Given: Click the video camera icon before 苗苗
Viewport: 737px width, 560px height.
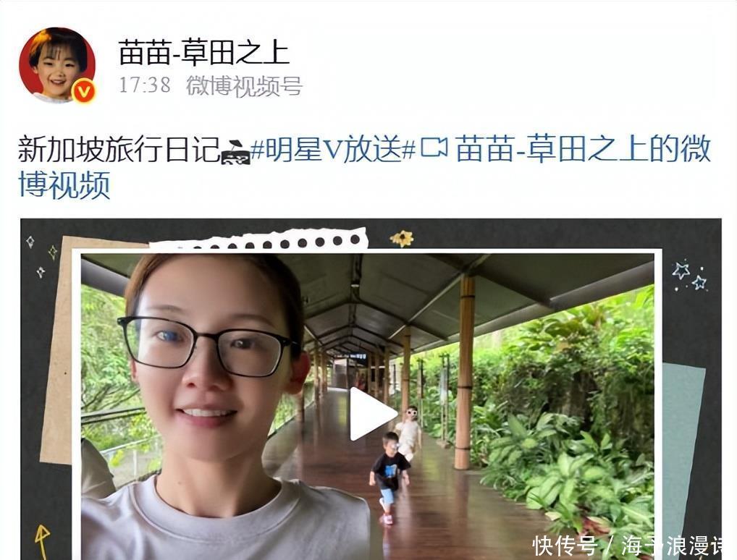Looking at the screenshot, I should [x=434, y=148].
